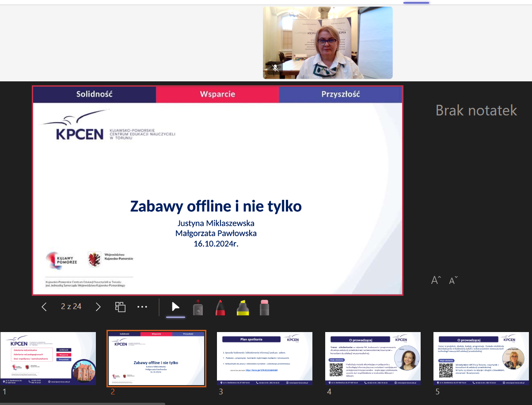Select slide 2 thumbnail titled Zabawy offline
Image resolution: width=532 pixels, height=405 pixels.
point(156,359)
